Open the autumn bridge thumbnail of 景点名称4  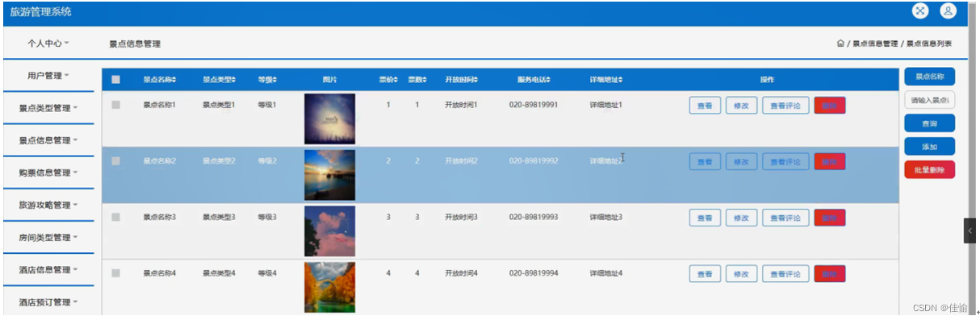[x=329, y=288]
